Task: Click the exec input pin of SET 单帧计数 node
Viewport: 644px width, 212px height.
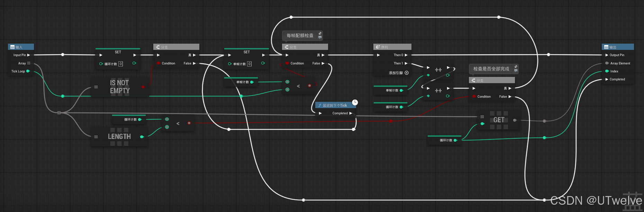Action: tap(229, 55)
